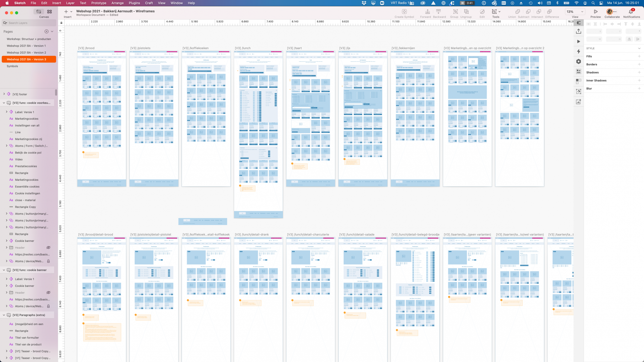Adjust zoom level percentage field
Image resolution: width=644 pixels, height=362 pixels.
pyautogui.click(x=571, y=11)
